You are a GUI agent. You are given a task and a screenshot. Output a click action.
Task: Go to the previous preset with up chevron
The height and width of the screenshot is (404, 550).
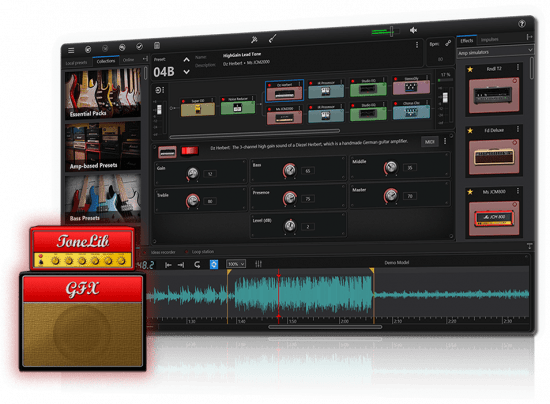187,60
